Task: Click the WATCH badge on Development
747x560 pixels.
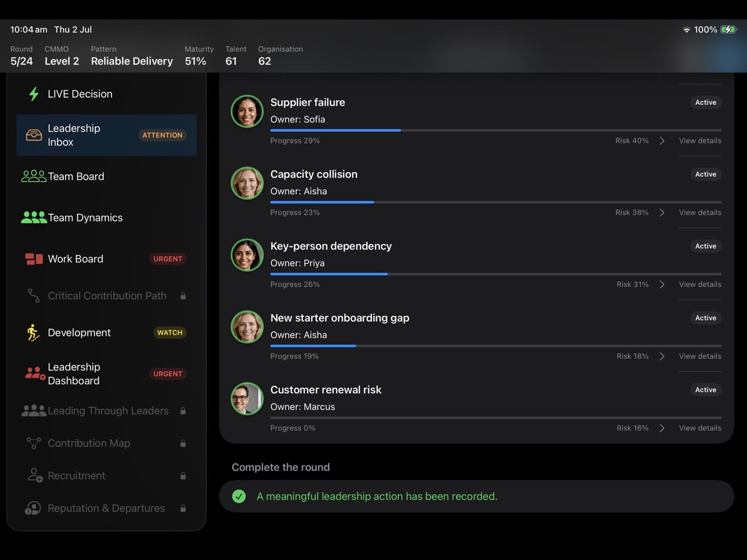Action: coord(170,332)
